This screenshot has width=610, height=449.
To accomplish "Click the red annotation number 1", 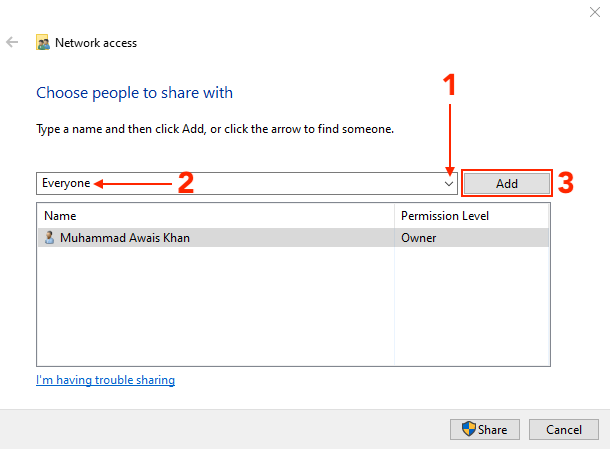I will coord(449,85).
